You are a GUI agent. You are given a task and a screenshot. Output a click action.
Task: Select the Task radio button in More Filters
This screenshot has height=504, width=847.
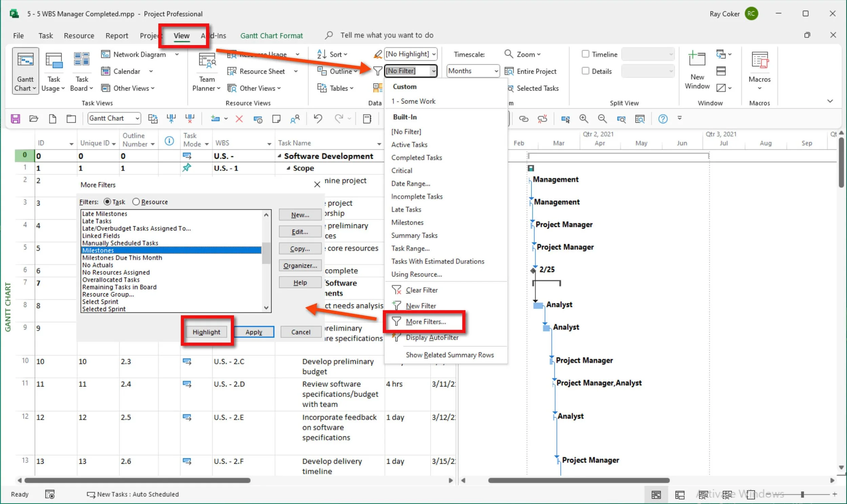[107, 202]
